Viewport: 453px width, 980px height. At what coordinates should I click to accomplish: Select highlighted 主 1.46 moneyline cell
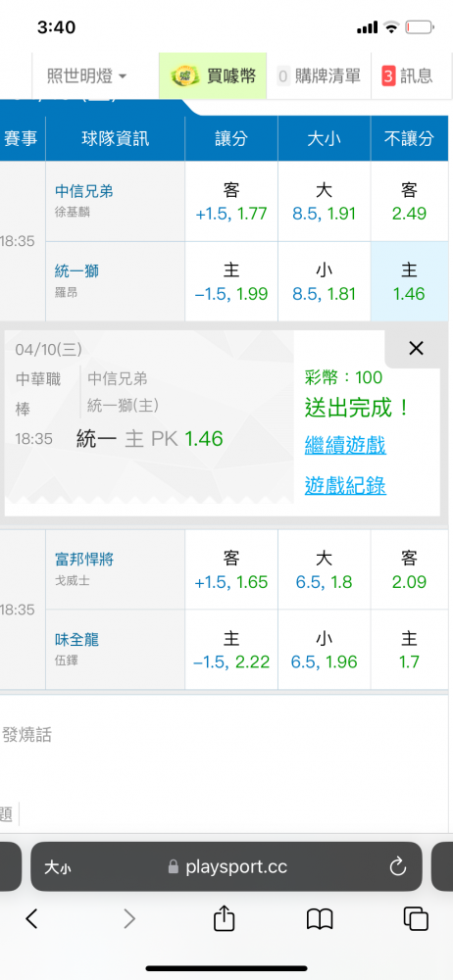click(x=409, y=282)
